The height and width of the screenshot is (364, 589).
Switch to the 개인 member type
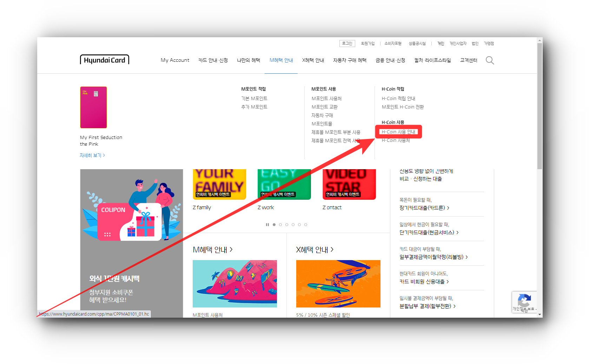coord(441,44)
